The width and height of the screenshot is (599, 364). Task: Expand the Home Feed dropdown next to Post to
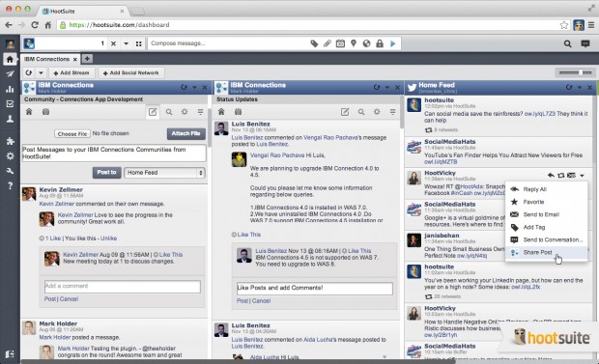pos(164,173)
